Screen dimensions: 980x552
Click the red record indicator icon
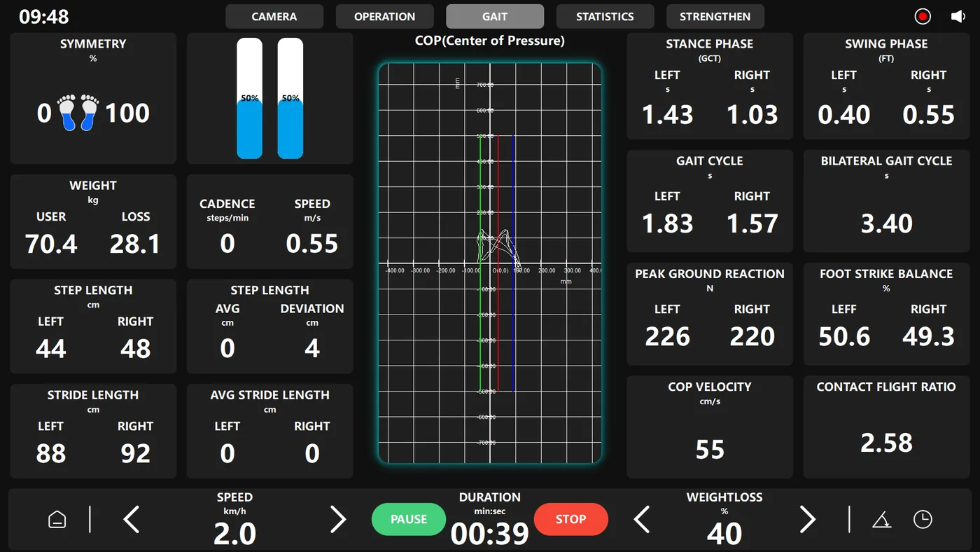click(x=923, y=16)
